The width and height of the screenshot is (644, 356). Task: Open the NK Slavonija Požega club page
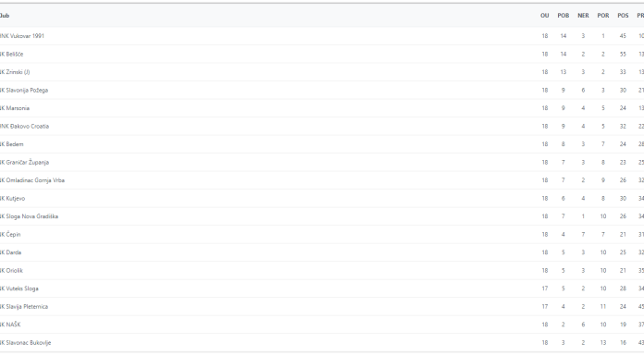pos(24,91)
